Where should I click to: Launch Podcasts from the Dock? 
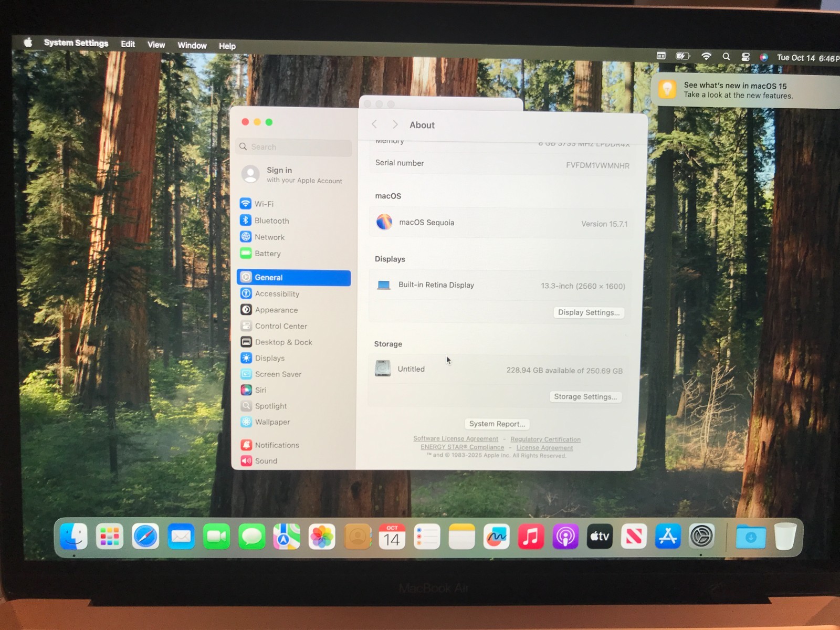point(565,537)
